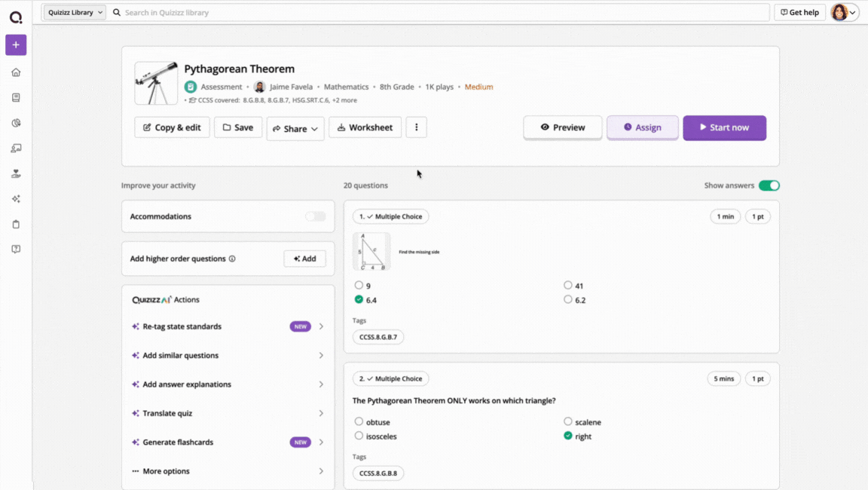Expand the Generate flashcards chevron

tap(321, 443)
